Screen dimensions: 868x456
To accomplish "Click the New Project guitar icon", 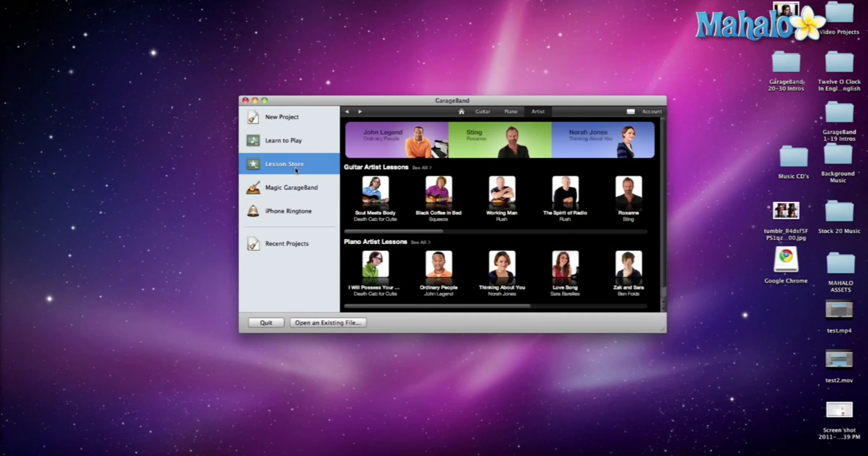I will pos(253,117).
